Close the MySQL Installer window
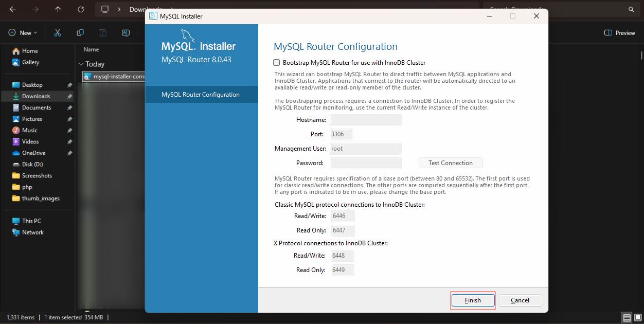Viewport: 644px width, 324px height. pyautogui.click(x=536, y=16)
